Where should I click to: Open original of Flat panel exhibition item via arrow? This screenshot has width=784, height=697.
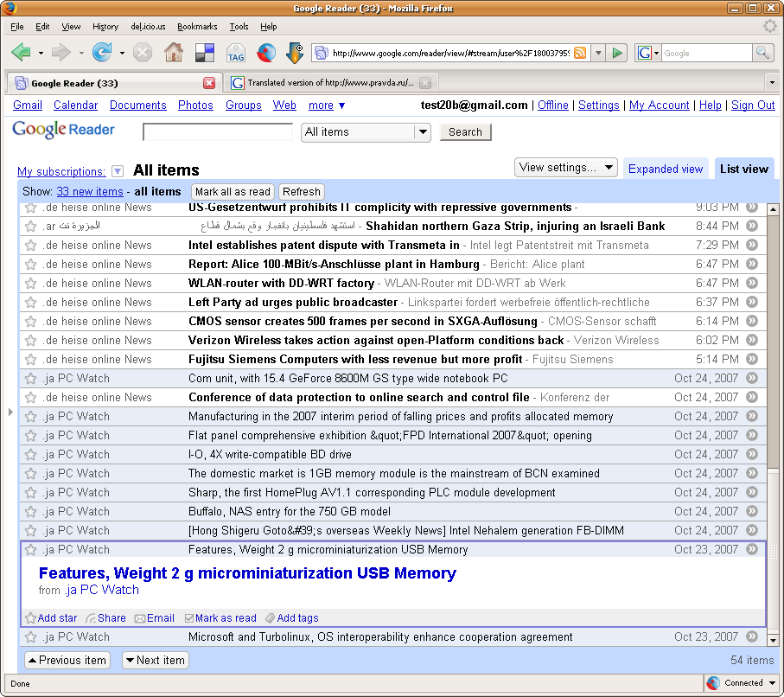[752, 435]
